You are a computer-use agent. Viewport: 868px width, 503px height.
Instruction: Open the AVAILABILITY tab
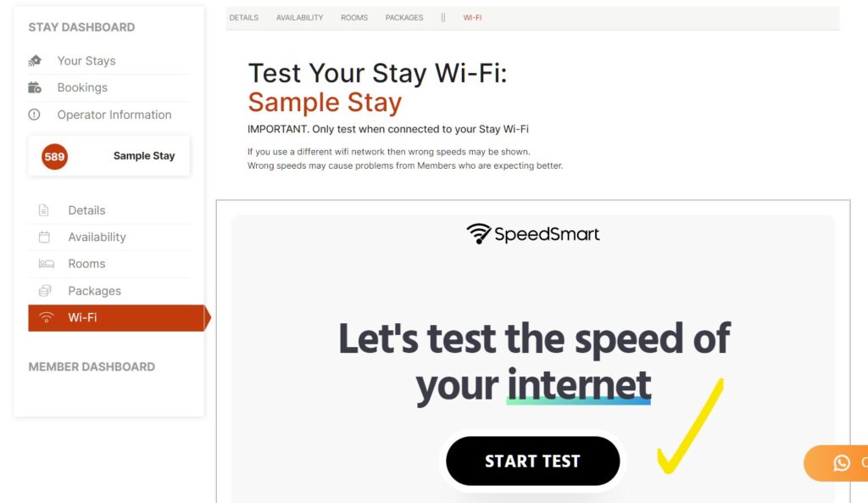[298, 17]
